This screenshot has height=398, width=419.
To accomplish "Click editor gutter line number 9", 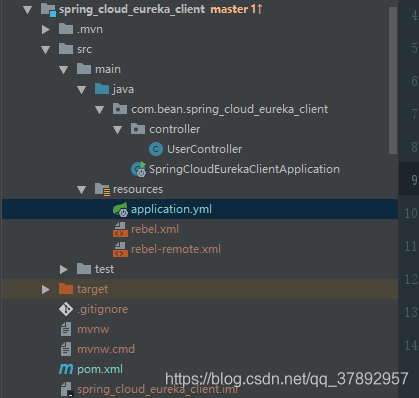I will (x=414, y=180).
